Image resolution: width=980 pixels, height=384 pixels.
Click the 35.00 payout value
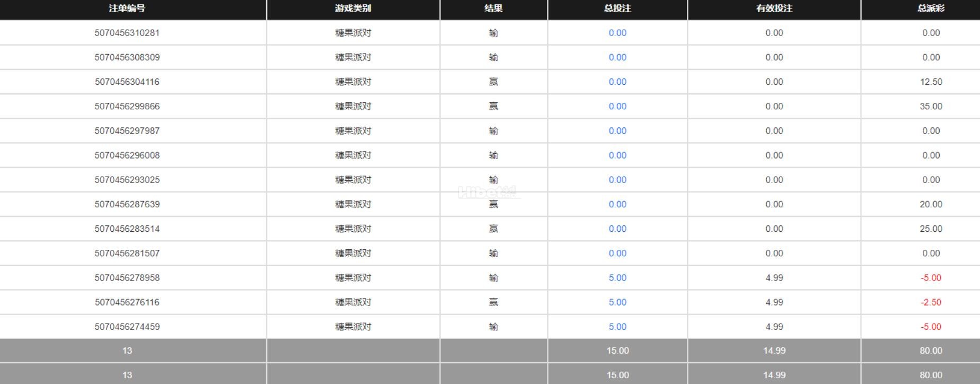tap(931, 106)
